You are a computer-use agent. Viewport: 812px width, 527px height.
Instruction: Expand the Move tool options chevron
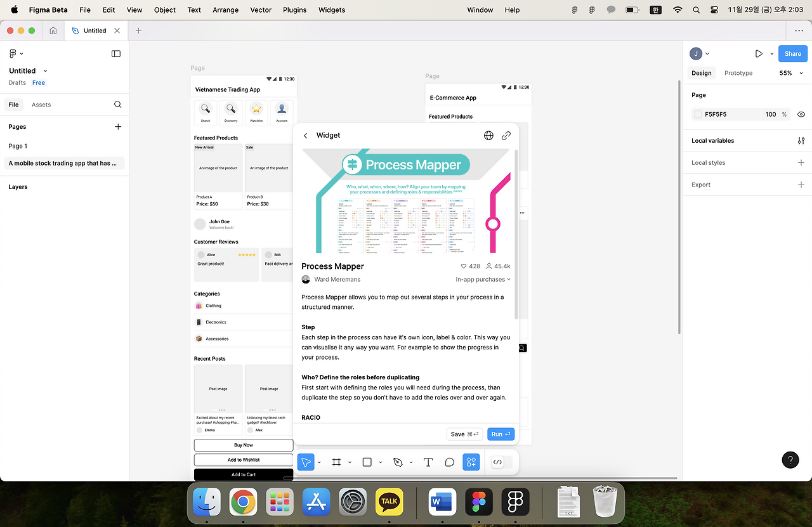(319, 462)
